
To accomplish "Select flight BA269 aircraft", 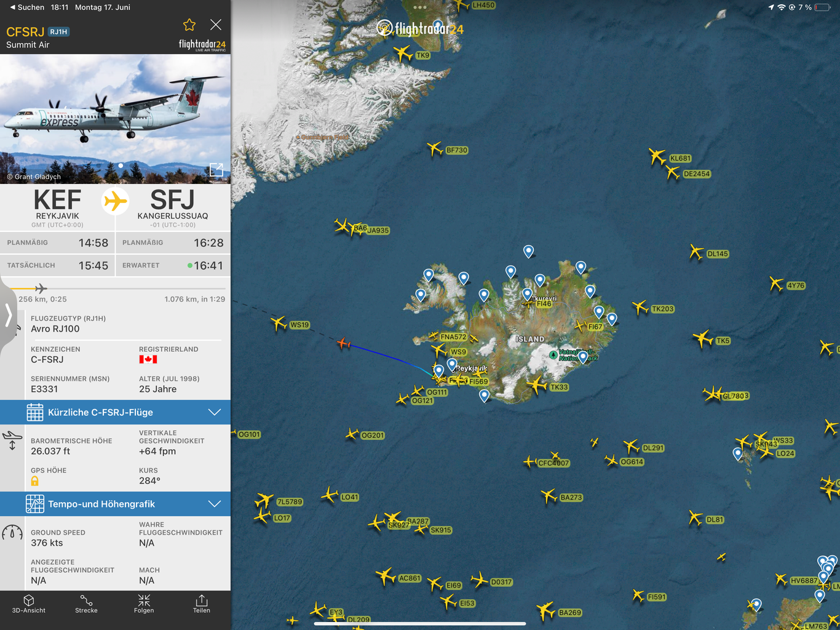I will coord(545,611).
